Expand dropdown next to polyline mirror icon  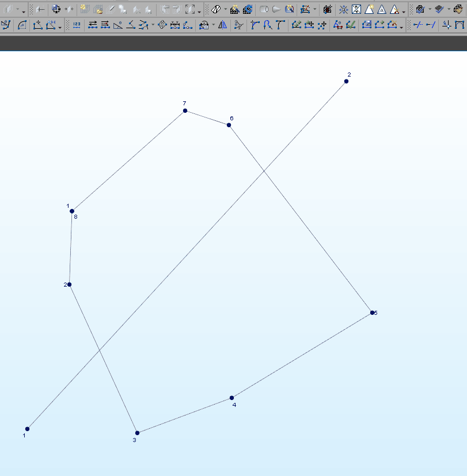pyautogui.click(x=60, y=27)
